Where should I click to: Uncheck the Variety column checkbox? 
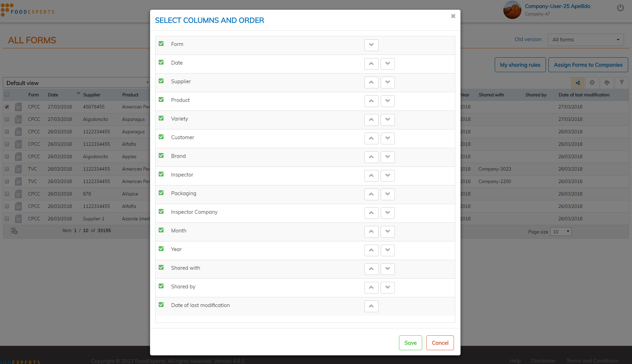(x=161, y=118)
